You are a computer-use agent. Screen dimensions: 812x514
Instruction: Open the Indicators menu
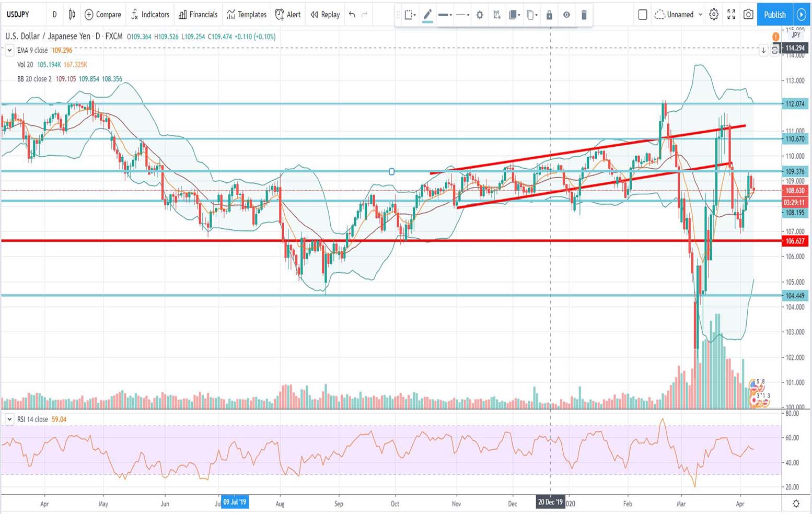point(150,15)
